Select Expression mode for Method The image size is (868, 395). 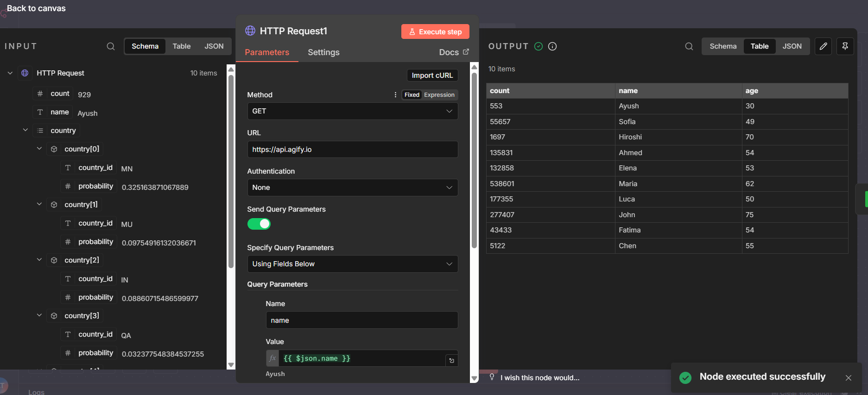coord(439,95)
